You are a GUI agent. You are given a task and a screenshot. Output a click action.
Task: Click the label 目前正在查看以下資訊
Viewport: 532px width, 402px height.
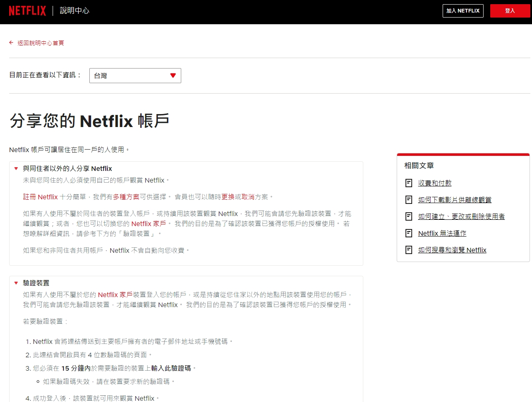click(46, 75)
